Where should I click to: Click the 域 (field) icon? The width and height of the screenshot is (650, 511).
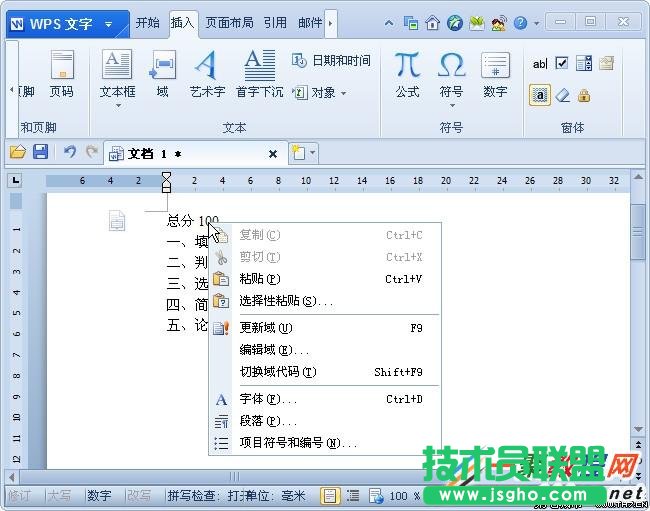pyautogui.click(x=162, y=74)
